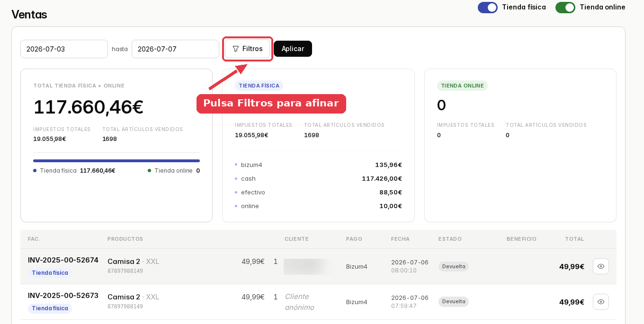
Task: View invoice INV-2025-00-52674 with the eye icon
Action: (601, 266)
